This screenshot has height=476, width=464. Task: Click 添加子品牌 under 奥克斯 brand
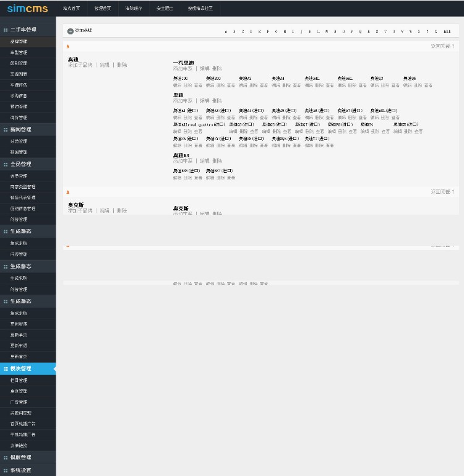tap(80, 210)
